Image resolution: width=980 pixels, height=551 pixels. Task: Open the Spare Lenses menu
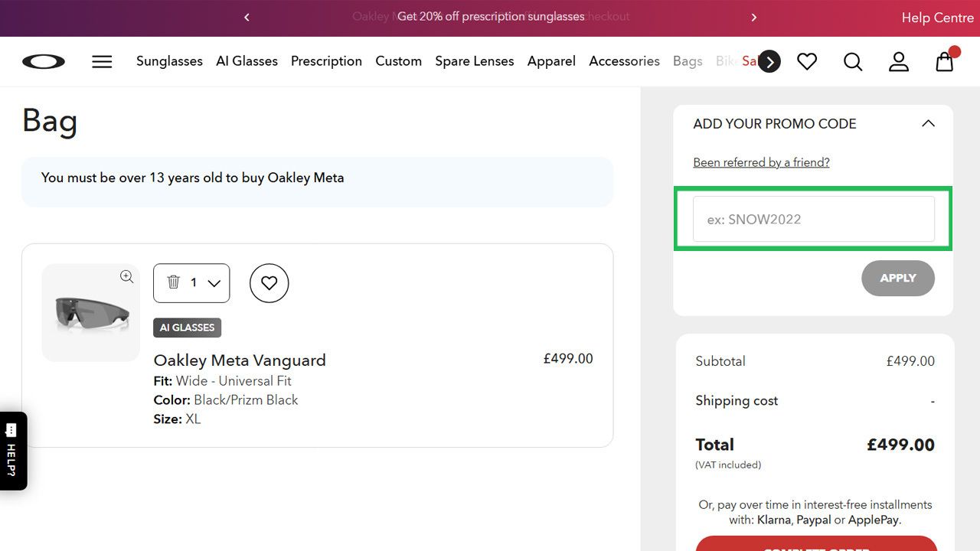(475, 61)
